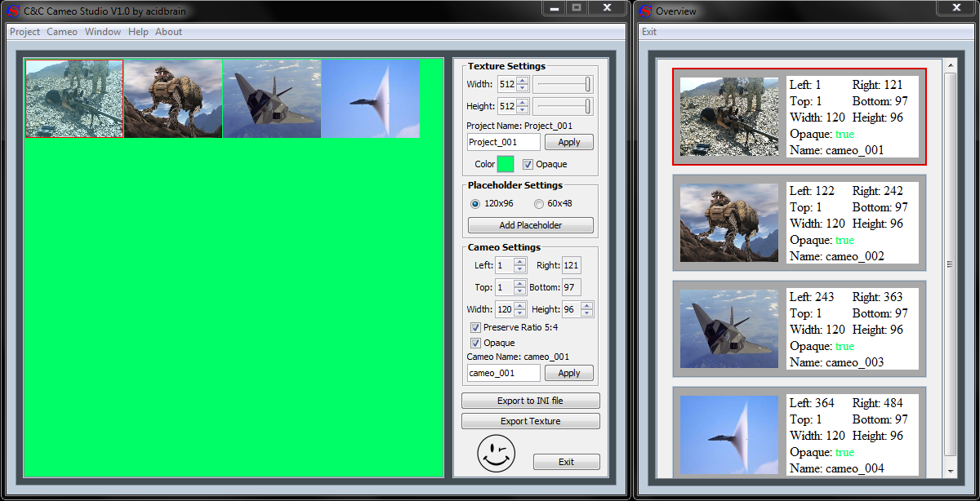The image size is (980, 501).
Task: Select the stealth fighter cameo on canvas
Action: 272,99
